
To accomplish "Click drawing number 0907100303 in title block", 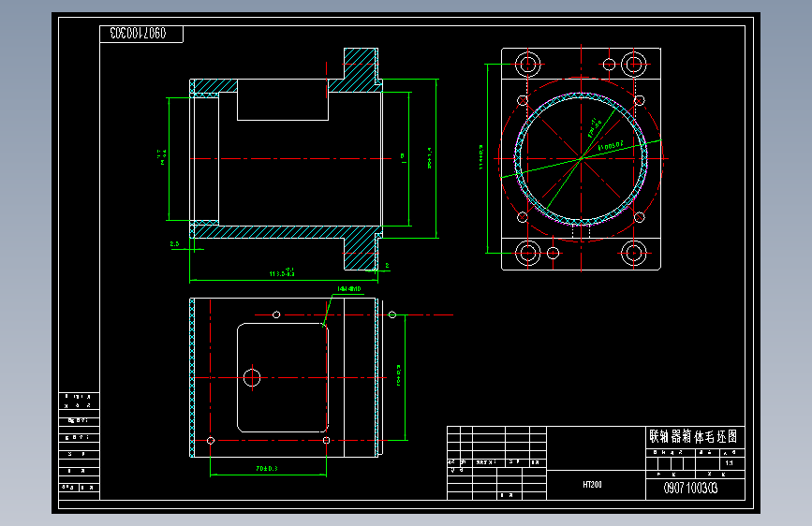I will (x=690, y=489).
